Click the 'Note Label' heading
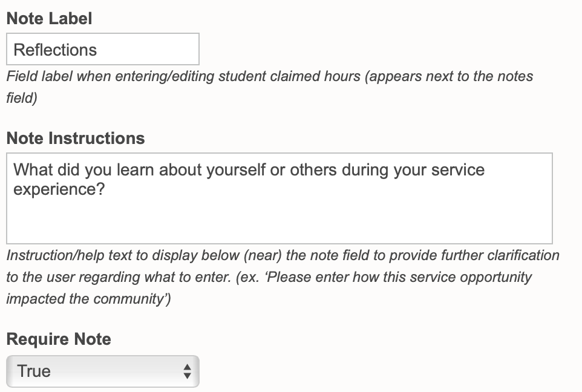Viewport: 582px width, 392px height. 49,18
